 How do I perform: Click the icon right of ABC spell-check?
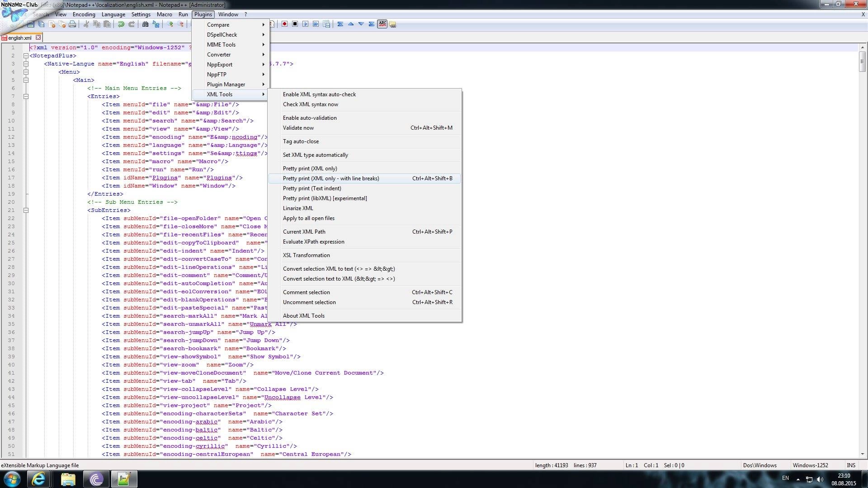pos(393,24)
